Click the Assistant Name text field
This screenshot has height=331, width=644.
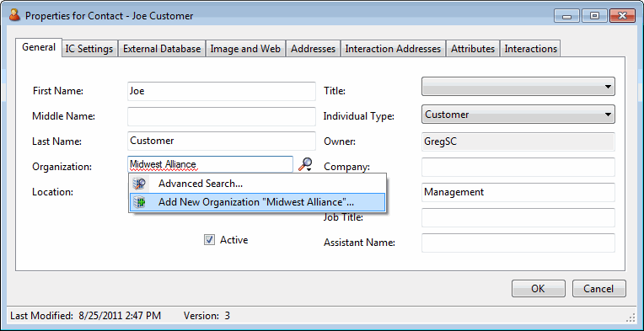tap(518, 243)
